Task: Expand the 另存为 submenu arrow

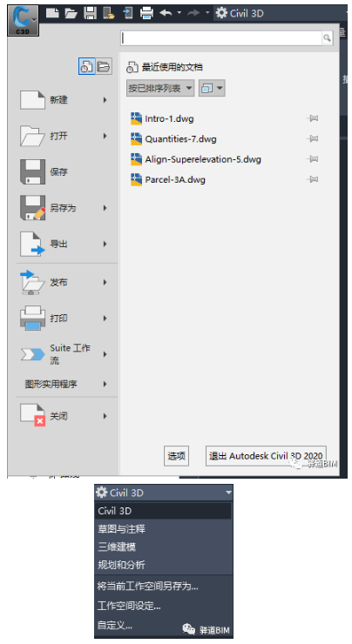Action: (x=105, y=208)
